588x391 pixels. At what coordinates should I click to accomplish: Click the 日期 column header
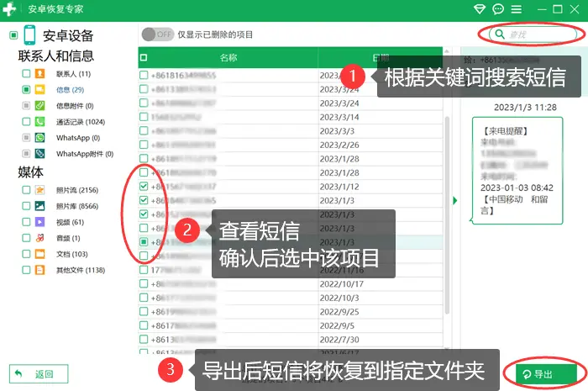(381, 57)
